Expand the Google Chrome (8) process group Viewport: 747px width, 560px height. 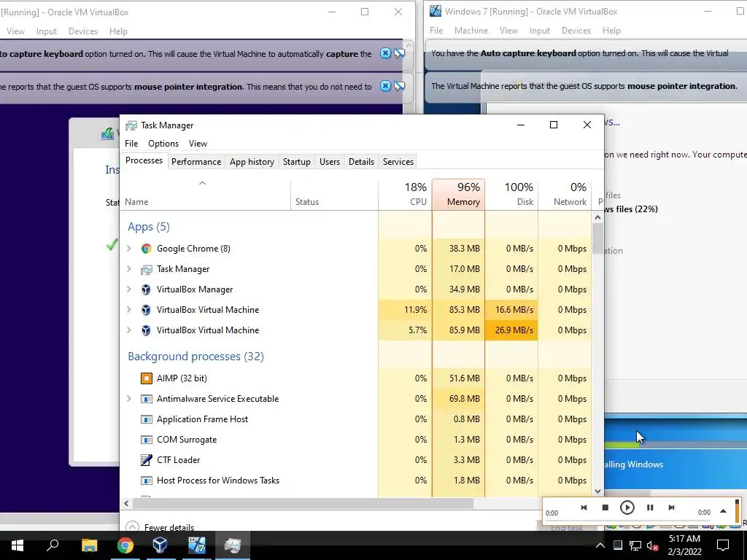pos(128,249)
